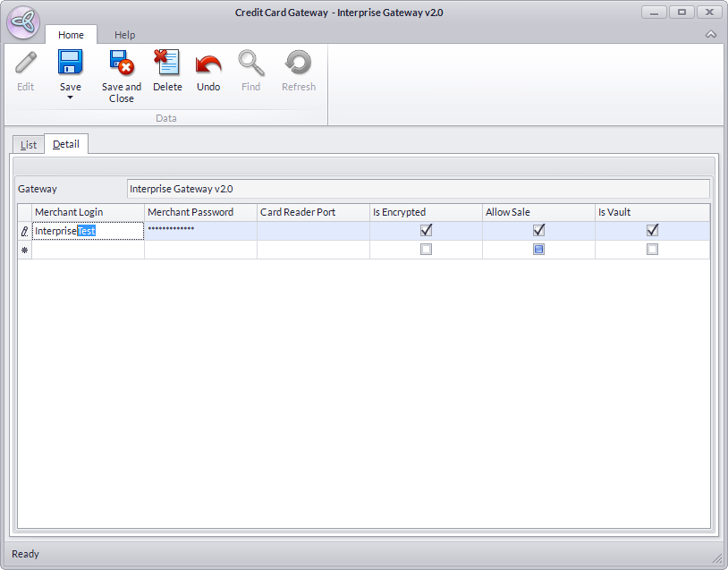The height and width of the screenshot is (570, 728).
Task: Expand the Save dropdown arrow
Action: coord(71,98)
